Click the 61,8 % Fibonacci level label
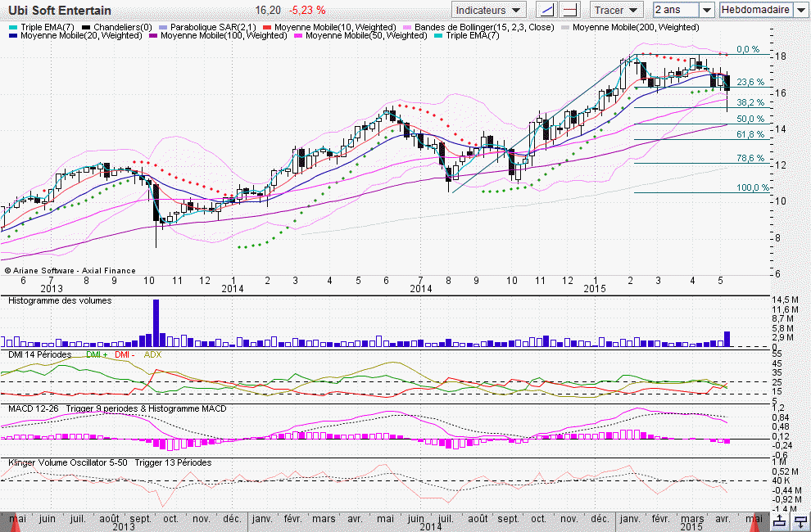Viewport: 811px width, 532px height. click(750, 134)
